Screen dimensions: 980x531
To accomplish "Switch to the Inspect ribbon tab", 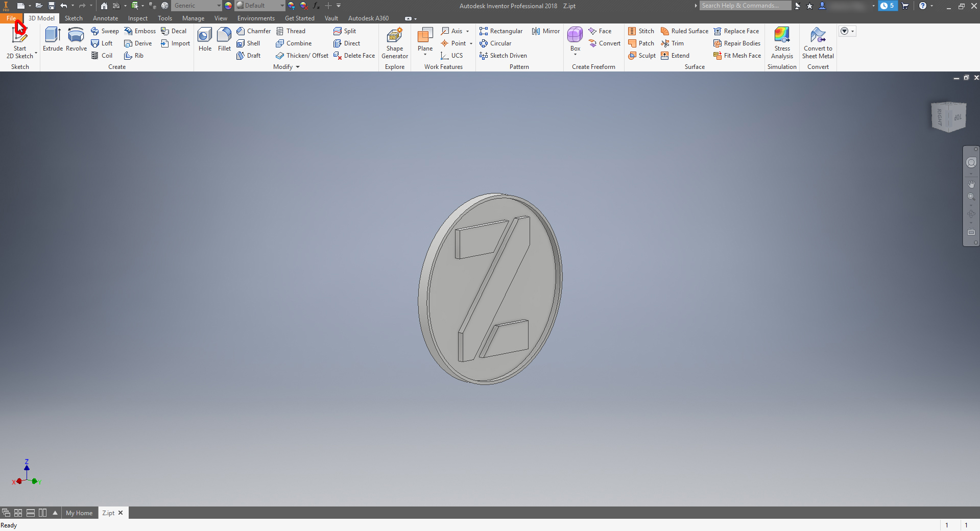I will (x=137, y=18).
